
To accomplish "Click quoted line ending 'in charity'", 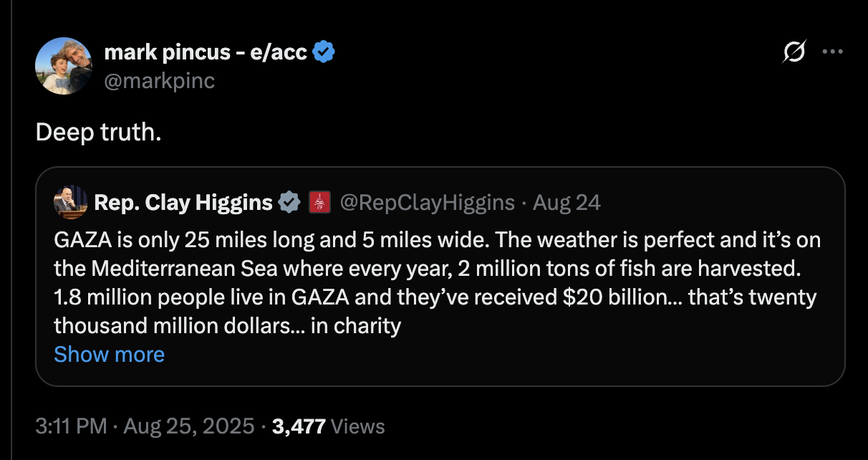I will pyautogui.click(x=228, y=325).
